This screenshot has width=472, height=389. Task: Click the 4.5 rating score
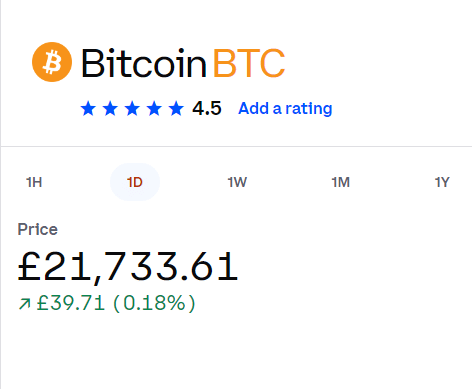[207, 109]
